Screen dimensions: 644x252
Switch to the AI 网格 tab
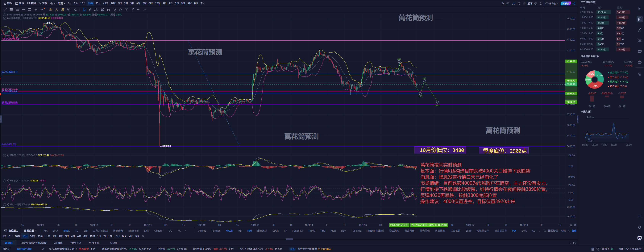(x=58, y=243)
